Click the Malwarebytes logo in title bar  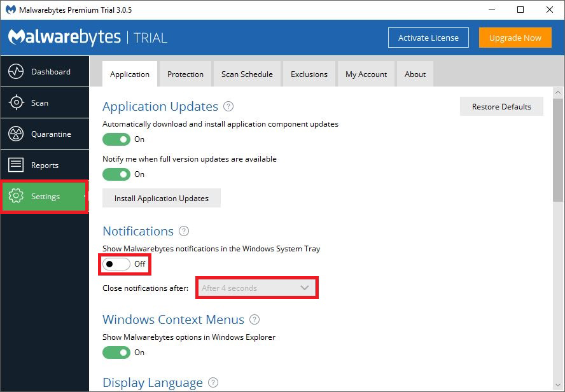pos(11,10)
